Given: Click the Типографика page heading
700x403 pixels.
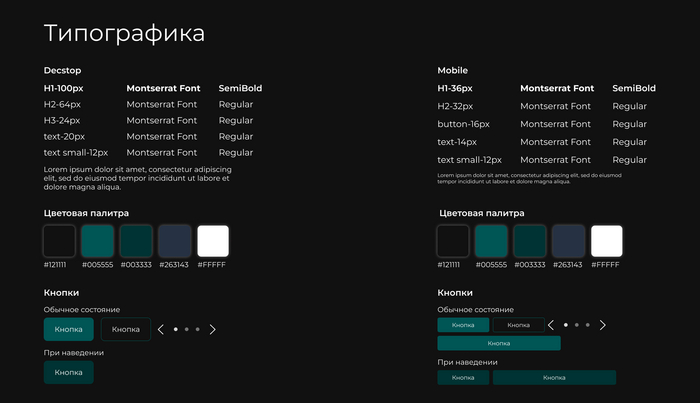Looking at the screenshot, I should pyautogui.click(x=124, y=33).
